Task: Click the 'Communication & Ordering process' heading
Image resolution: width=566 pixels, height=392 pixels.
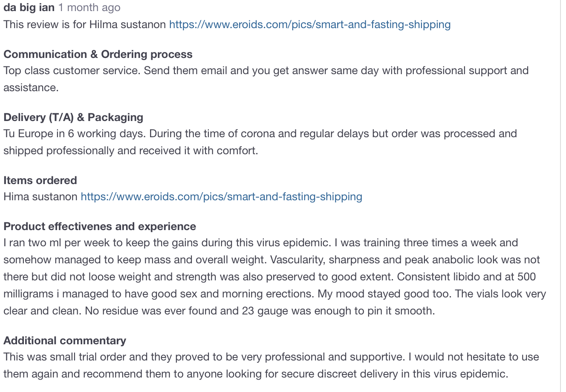Action: click(98, 54)
